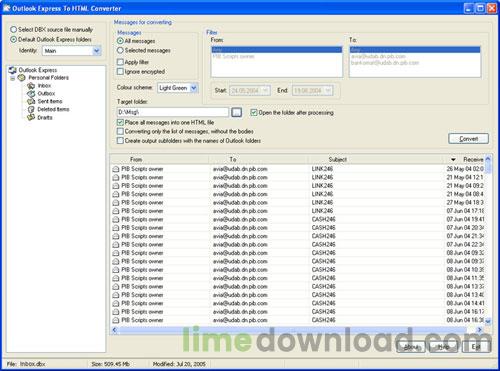500x371 pixels.
Task: Click the scroll-up arrow of the message list
Action: pos(488,159)
